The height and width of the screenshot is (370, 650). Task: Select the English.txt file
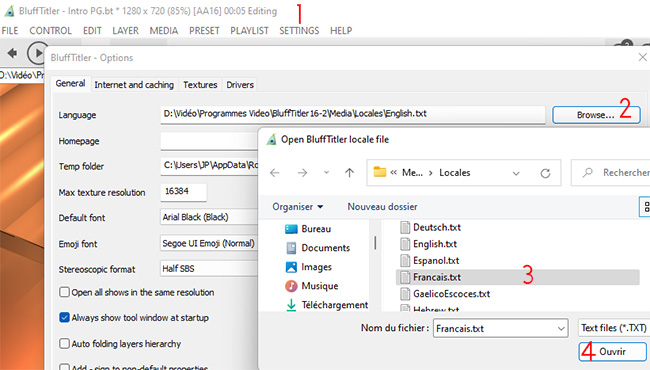pos(429,244)
